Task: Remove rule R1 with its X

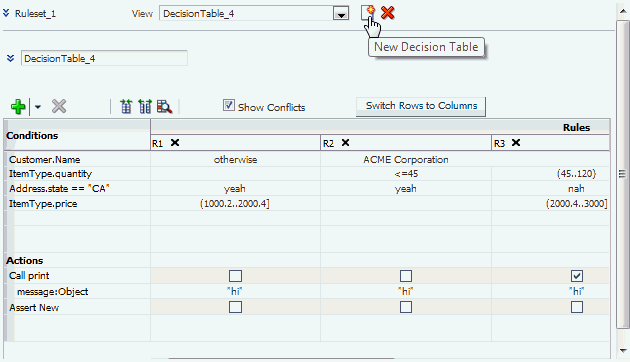Action: (175, 143)
